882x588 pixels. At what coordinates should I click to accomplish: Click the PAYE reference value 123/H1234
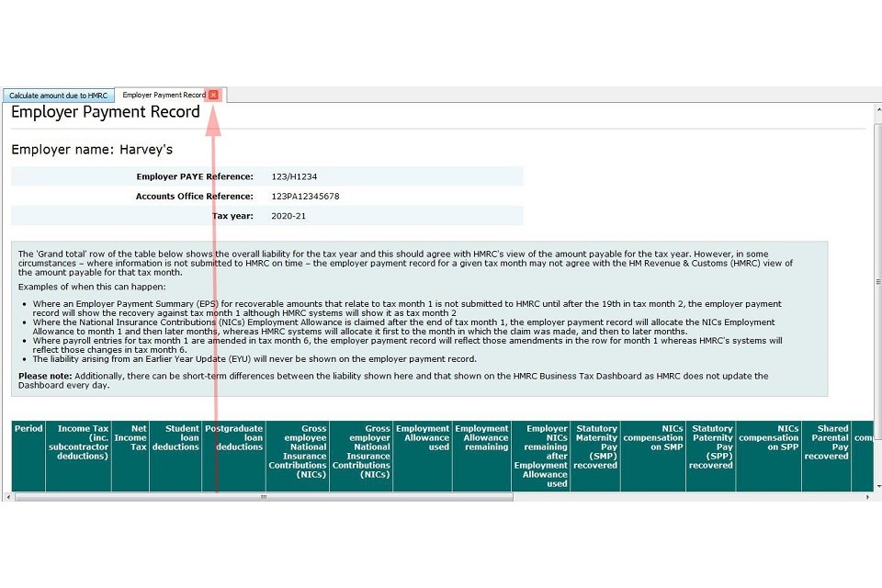(x=294, y=176)
